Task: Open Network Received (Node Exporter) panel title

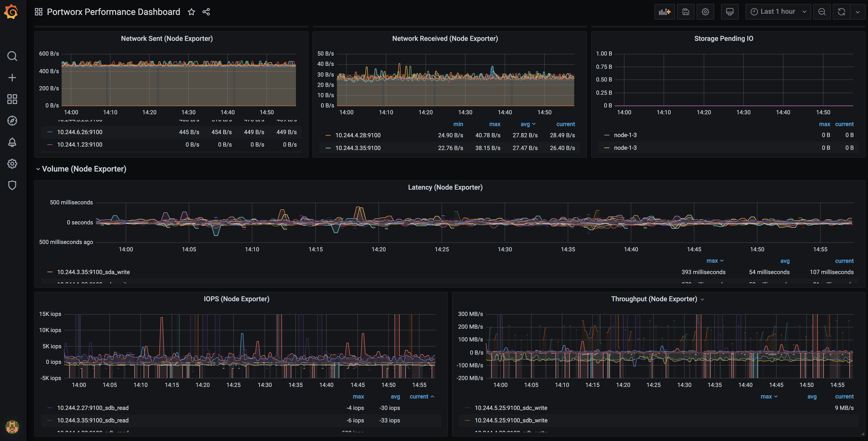Action: click(445, 38)
